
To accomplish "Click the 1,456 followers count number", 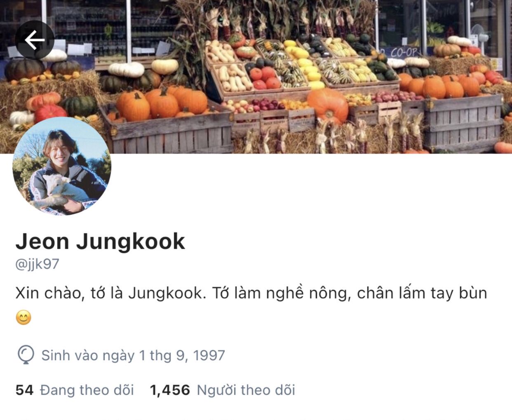I will pyautogui.click(x=170, y=390).
